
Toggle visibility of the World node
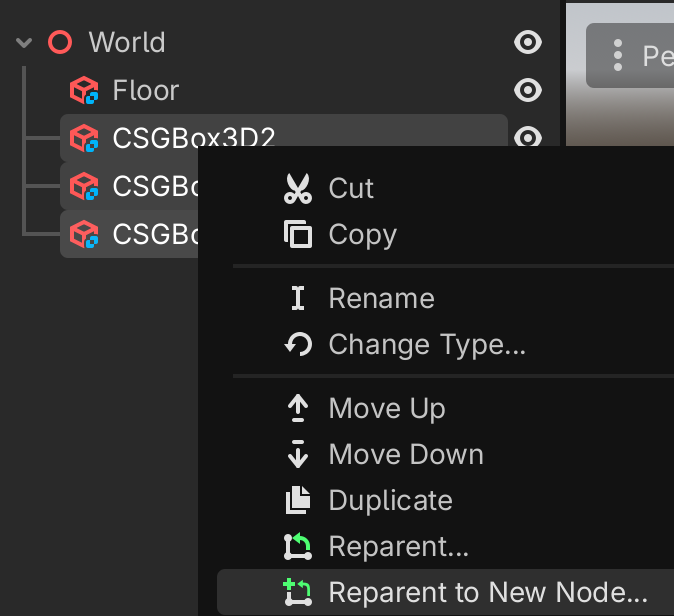[x=527, y=42]
